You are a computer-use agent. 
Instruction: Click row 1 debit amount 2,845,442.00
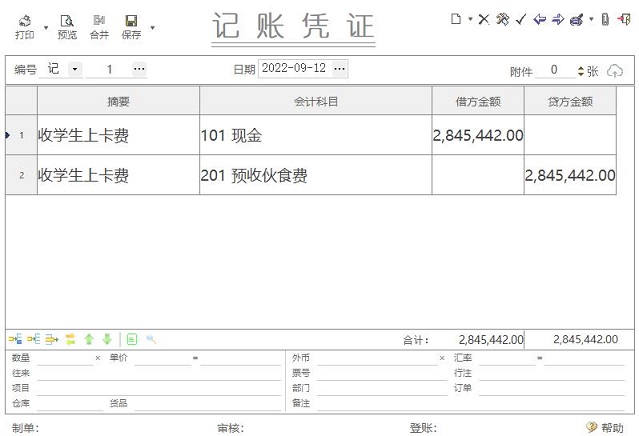(478, 135)
